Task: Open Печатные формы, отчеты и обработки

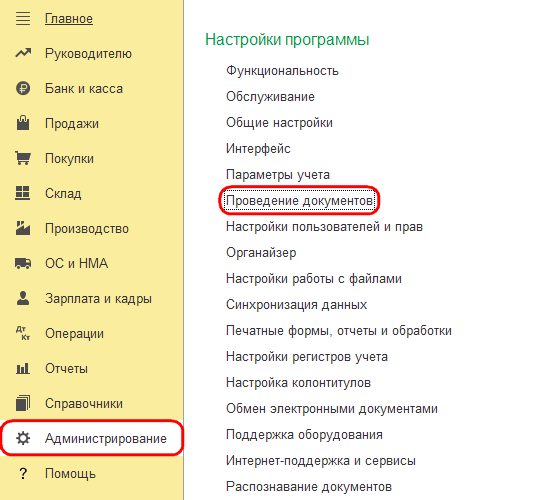Action: 339,331
